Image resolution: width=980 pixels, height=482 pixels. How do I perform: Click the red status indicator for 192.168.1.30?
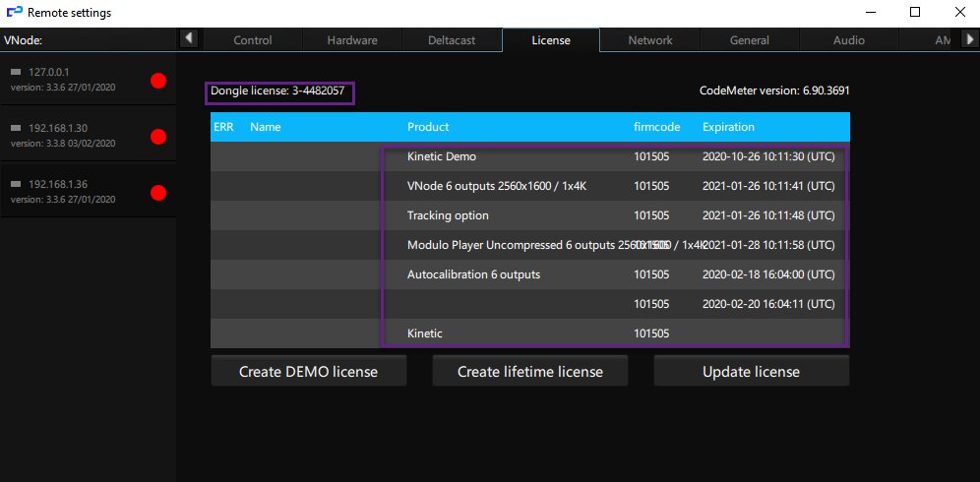158,137
